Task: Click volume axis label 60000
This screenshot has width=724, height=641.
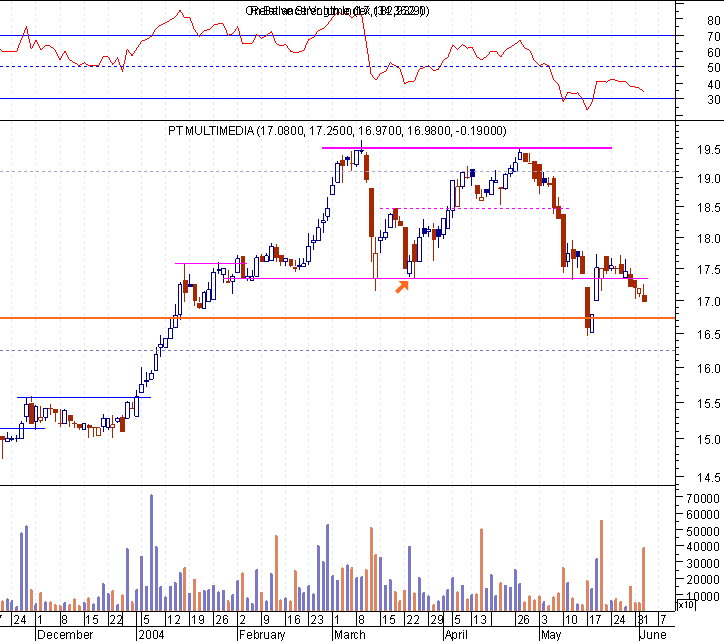Action: click(x=703, y=514)
